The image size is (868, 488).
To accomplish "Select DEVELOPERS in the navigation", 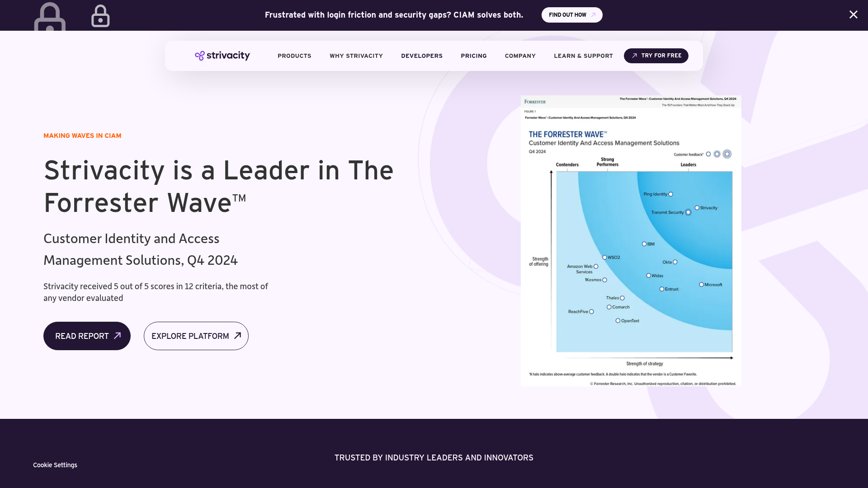I will click(421, 56).
